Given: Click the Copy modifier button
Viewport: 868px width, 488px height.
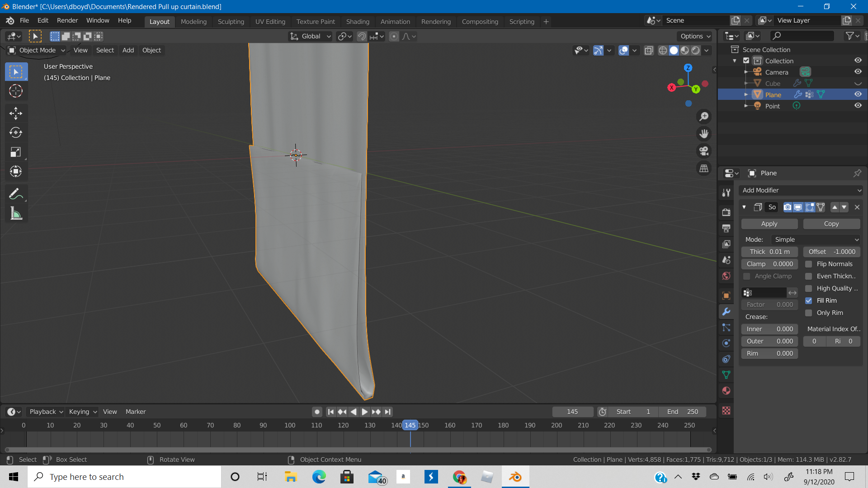Looking at the screenshot, I should [x=831, y=224].
